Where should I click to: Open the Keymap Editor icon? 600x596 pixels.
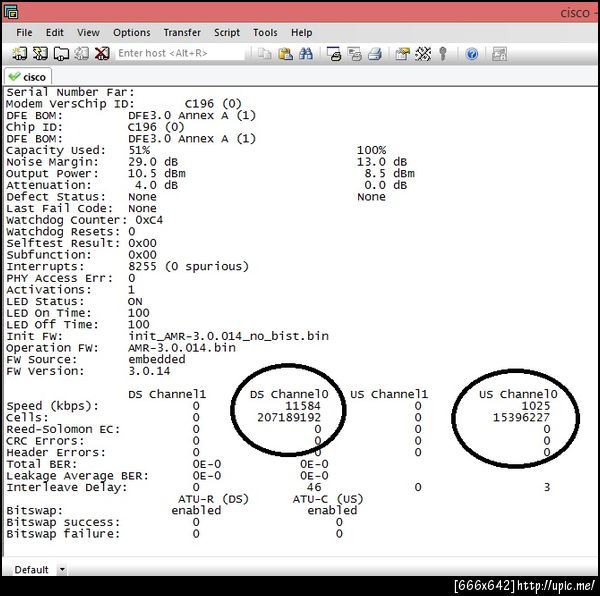click(x=423, y=54)
